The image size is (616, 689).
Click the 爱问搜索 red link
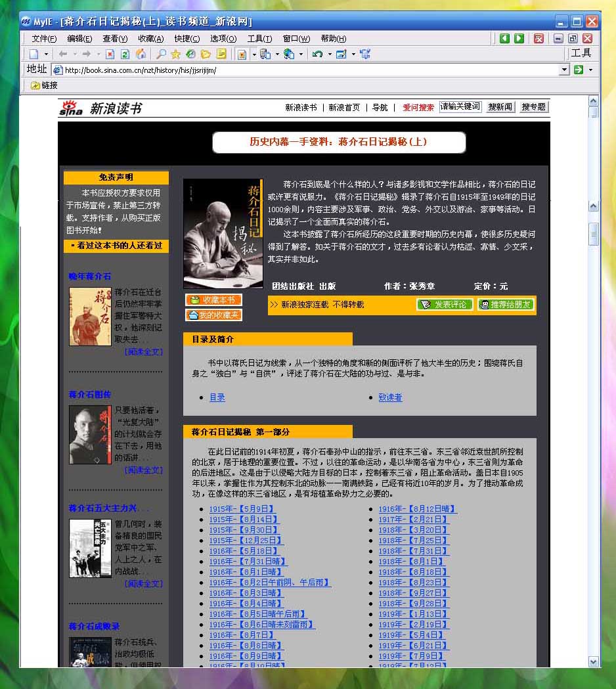tap(418, 108)
